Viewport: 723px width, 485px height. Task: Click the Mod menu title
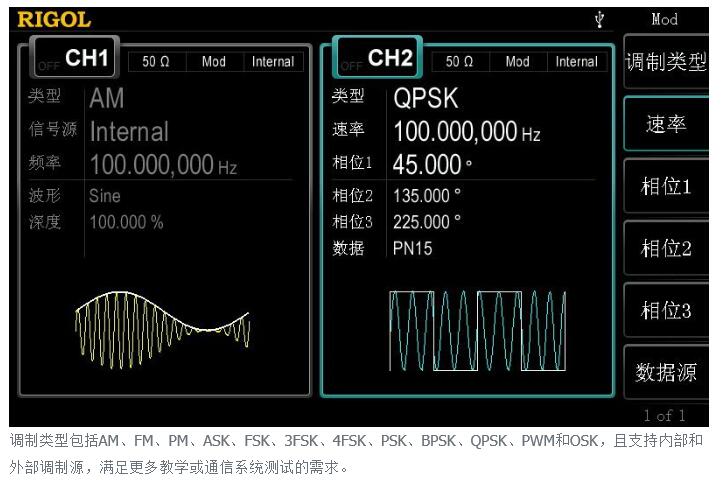pyautogui.click(x=664, y=19)
